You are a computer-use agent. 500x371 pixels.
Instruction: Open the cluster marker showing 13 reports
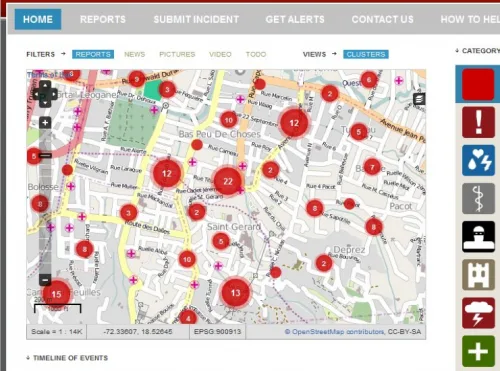pos(236,293)
